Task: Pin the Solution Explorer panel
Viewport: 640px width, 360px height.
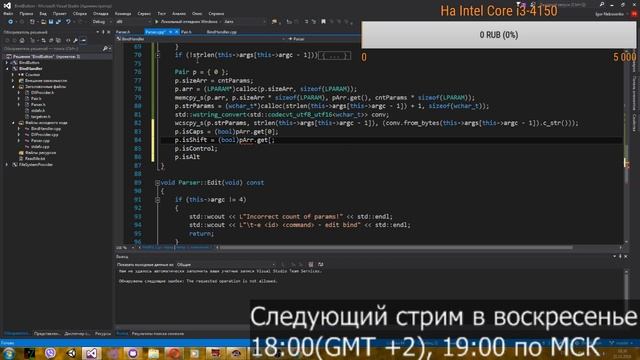Action: pyautogui.click(x=103, y=32)
